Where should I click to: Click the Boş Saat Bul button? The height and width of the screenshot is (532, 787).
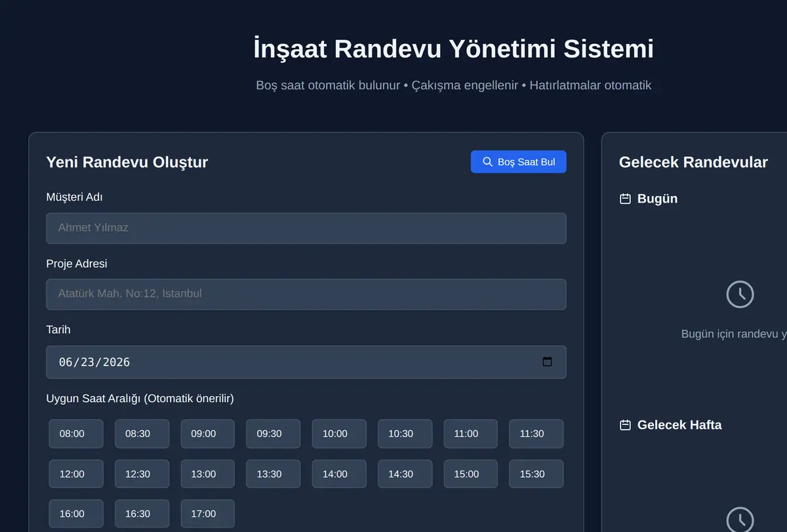pos(518,162)
